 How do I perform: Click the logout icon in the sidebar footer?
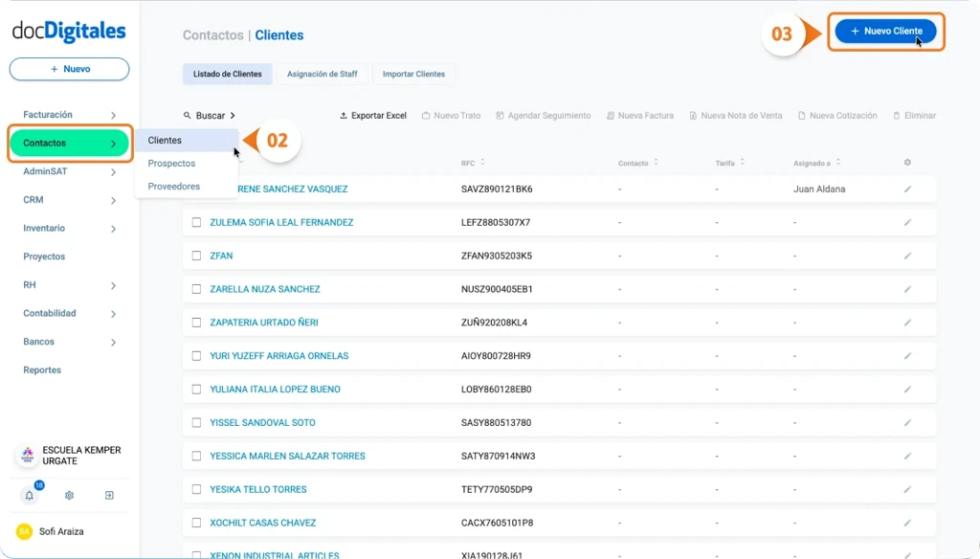point(107,495)
